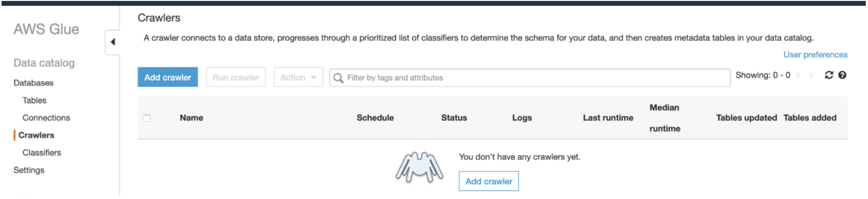Go to previous page arrow
Viewport: 868px width, 199px height.
798,76
